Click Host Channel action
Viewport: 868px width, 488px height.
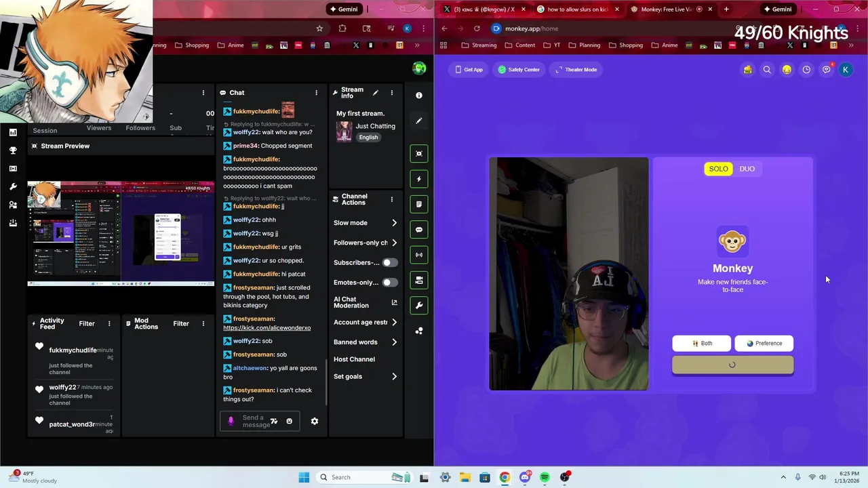pyautogui.click(x=354, y=359)
